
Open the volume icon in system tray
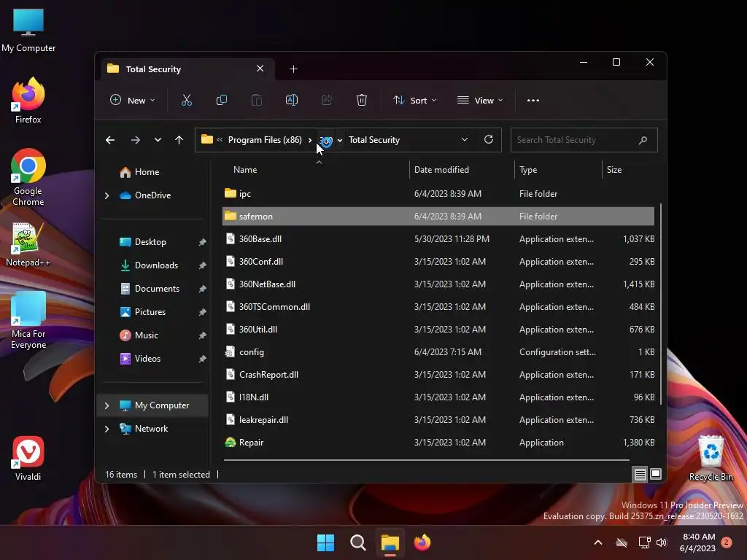pos(662,542)
